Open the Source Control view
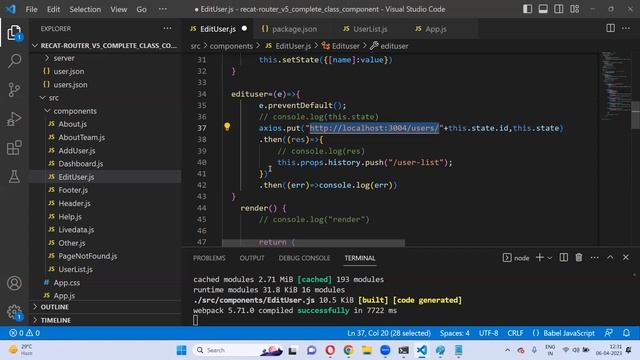 [14, 89]
